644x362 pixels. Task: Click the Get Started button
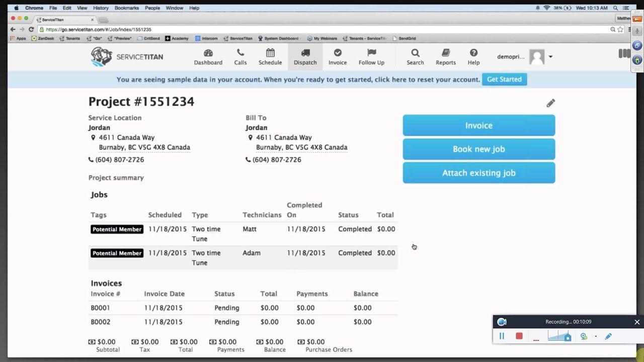pos(504,79)
